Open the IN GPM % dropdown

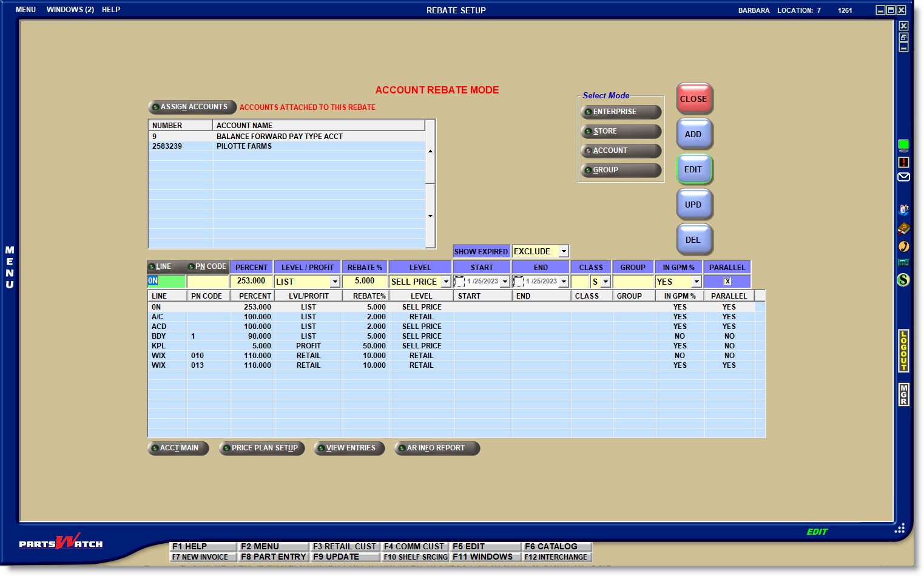(x=696, y=282)
